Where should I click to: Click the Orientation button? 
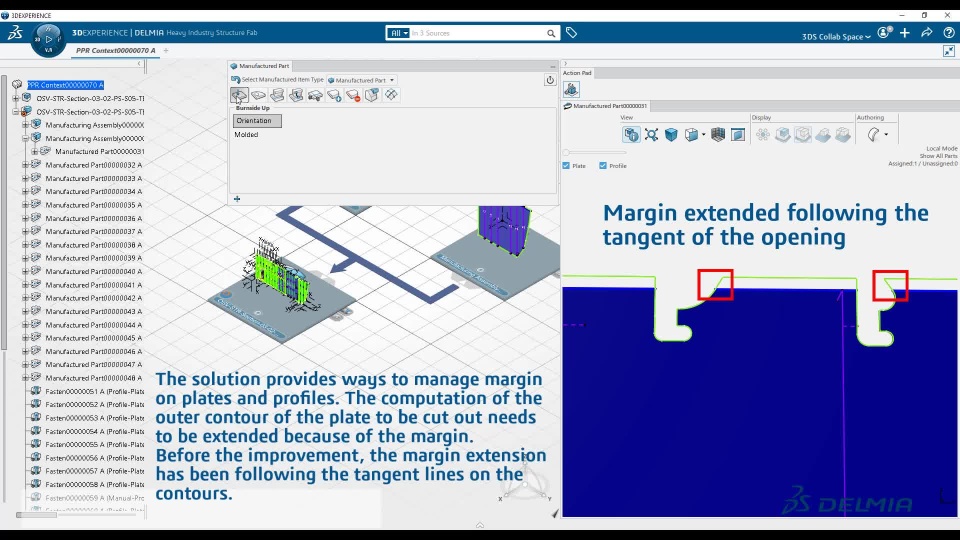click(257, 121)
